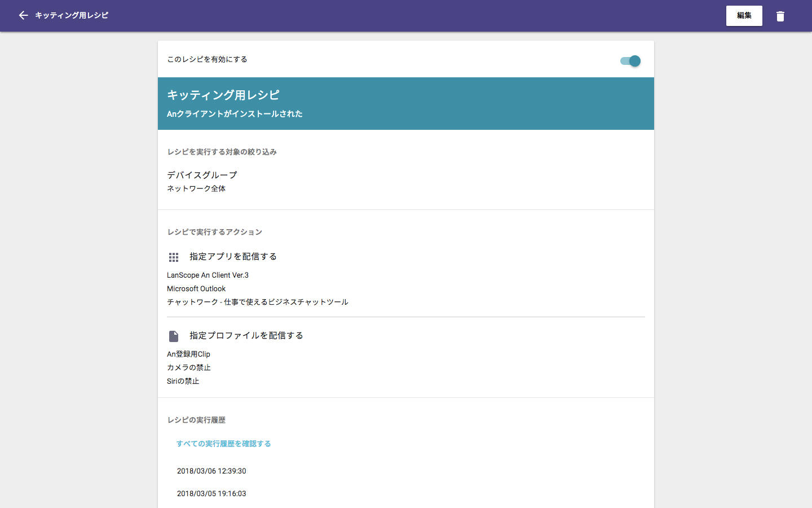Open the 編集 edit button
The image size is (812, 508).
[744, 16]
